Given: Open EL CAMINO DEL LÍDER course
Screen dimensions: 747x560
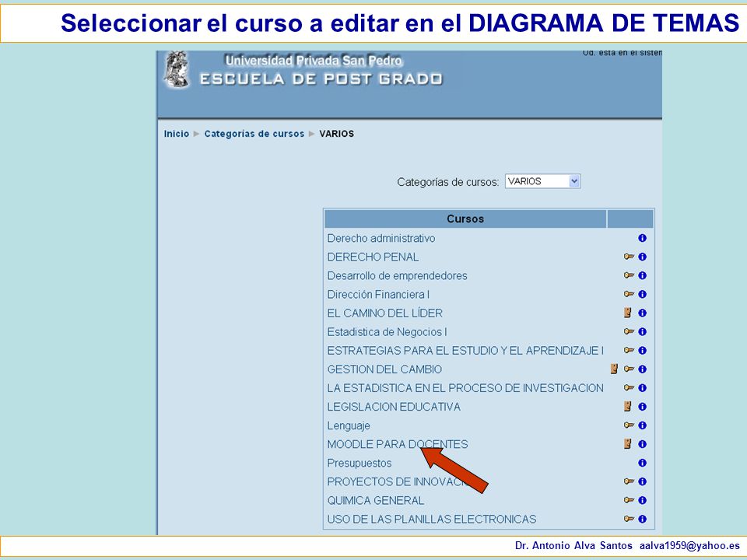Looking at the screenshot, I should click(x=385, y=313).
